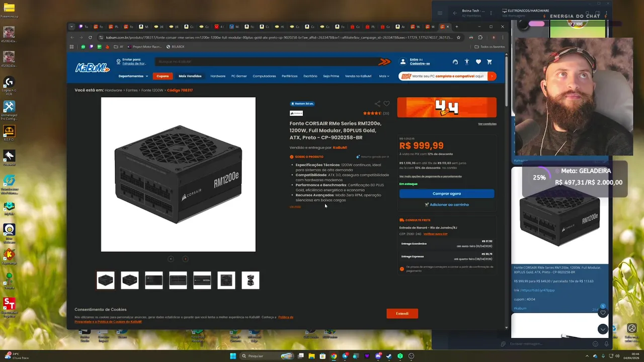Open browser extensions puzzle icon
This screenshot has height=362, width=644.
pos(480,37)
